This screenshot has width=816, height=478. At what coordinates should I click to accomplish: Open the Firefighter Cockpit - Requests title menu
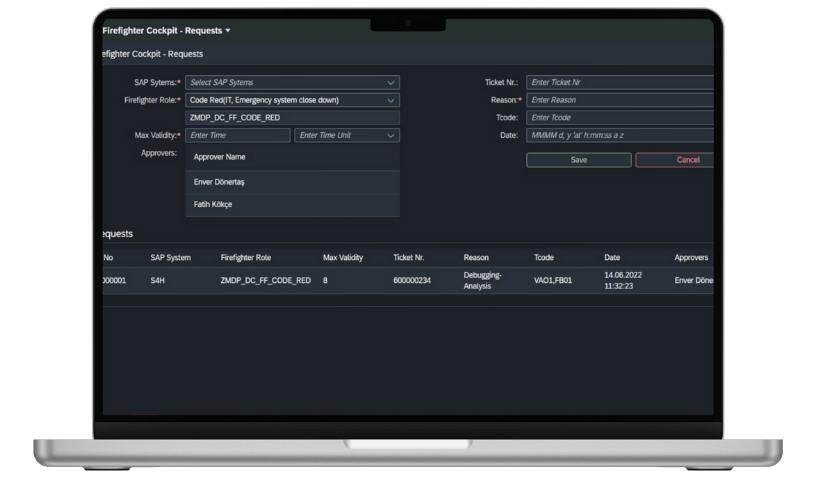tap(166, 31)
